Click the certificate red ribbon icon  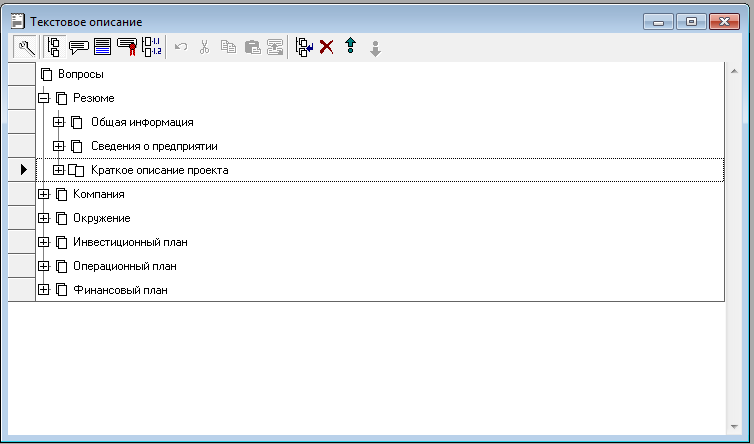(x=127, y=47)
